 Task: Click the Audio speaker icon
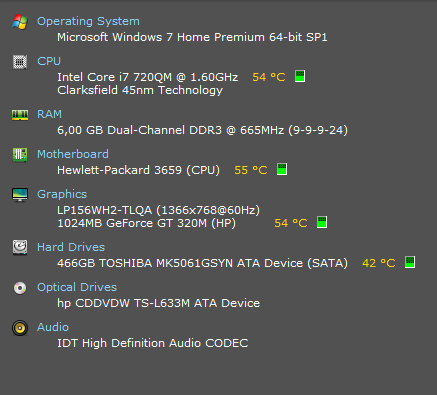coord(20,328)
